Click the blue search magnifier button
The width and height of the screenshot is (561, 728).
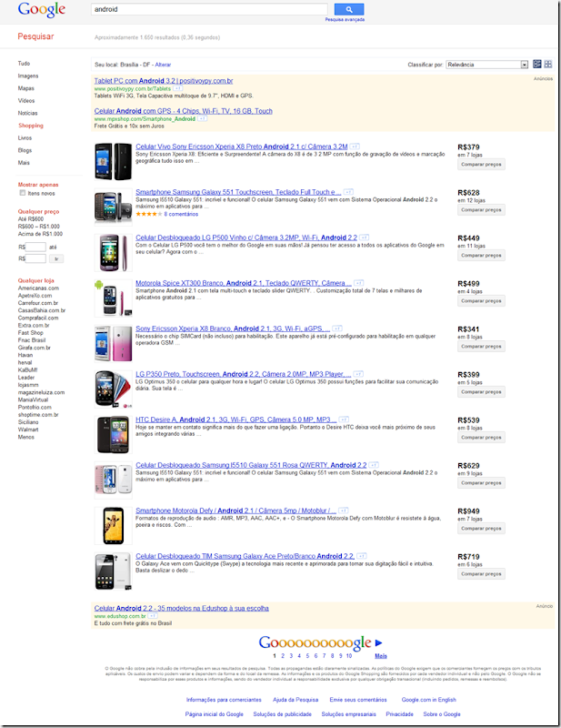pyautogui.click(x=349, y=9)
